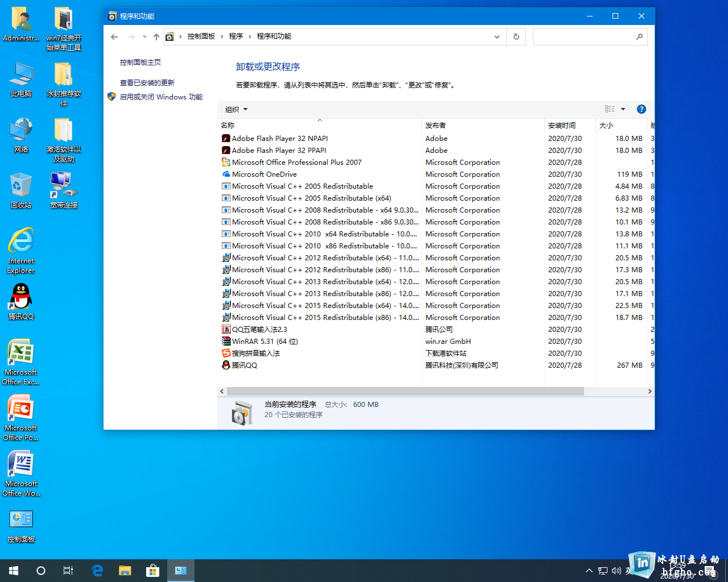Select the 控制面板 desktop icon

[21, 526]
